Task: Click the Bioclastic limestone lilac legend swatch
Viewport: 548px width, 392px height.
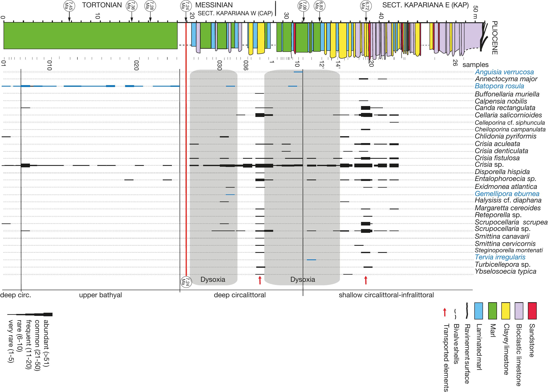Action: point(519,311)
